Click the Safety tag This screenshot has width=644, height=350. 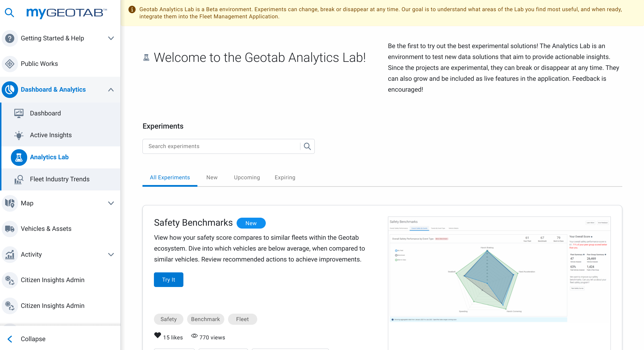click(x=169, y=319)
